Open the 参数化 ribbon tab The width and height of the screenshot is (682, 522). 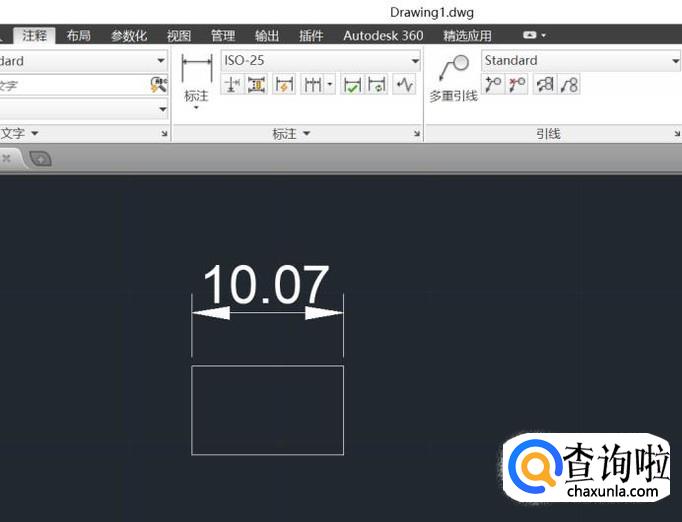pyautogui.click(x=129, y=36)
